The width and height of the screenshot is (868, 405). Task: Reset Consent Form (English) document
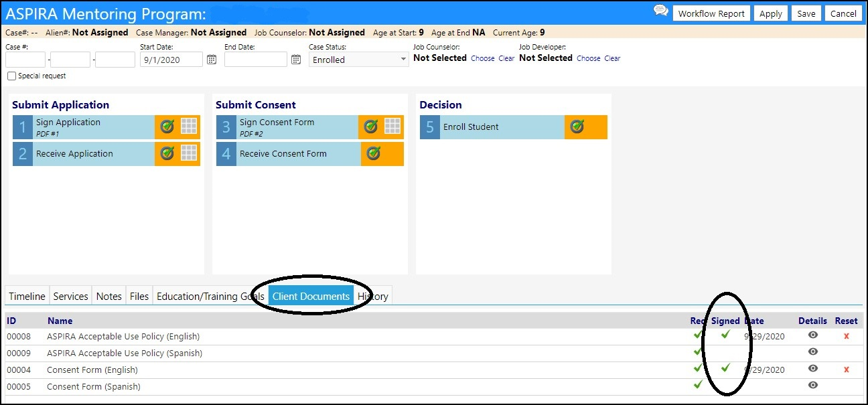(x=847, y=370)
